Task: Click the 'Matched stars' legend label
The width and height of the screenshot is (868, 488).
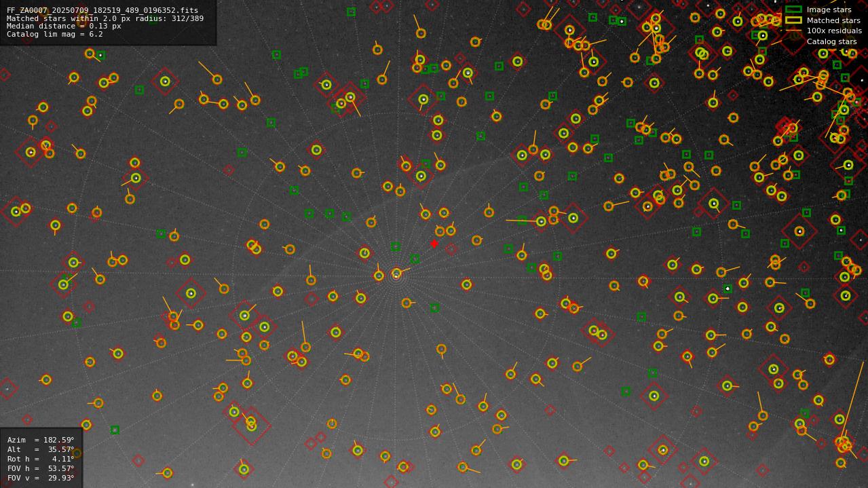Action: coord(833,20)
